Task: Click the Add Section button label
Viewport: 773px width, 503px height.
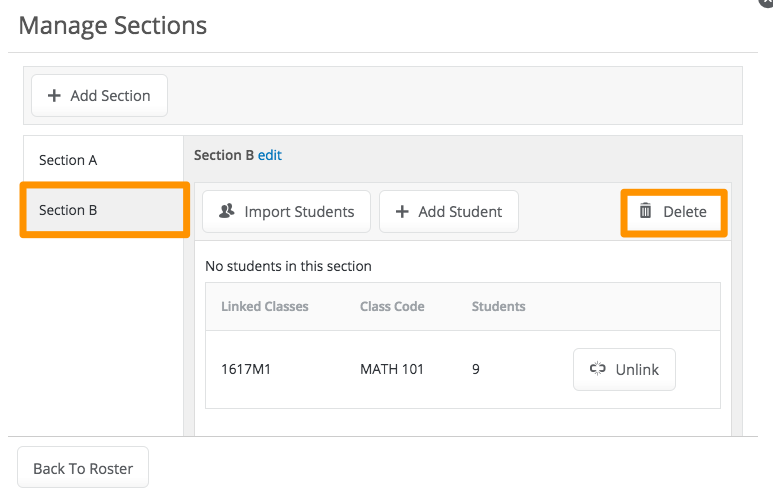Action: point(110,96)
